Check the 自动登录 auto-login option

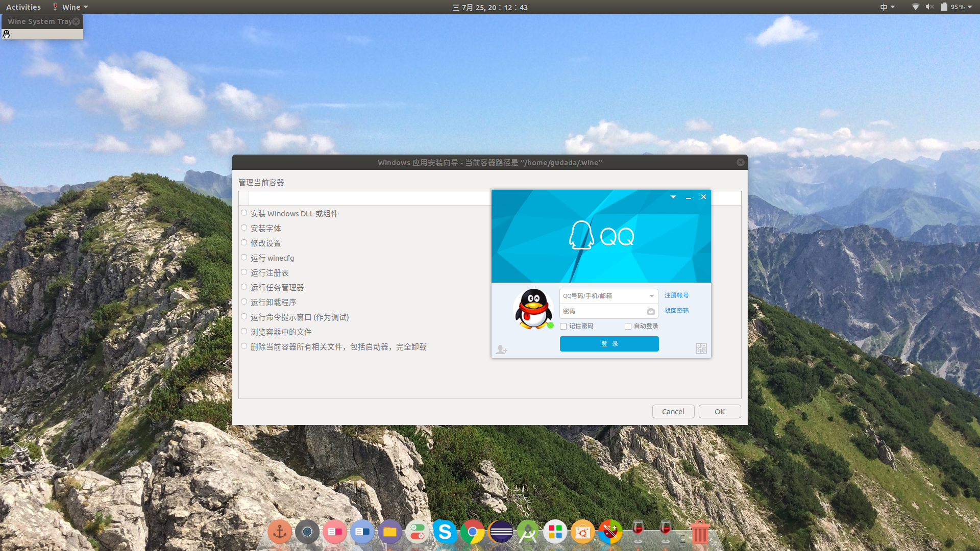pyautogui.click(x=628, y=326)
